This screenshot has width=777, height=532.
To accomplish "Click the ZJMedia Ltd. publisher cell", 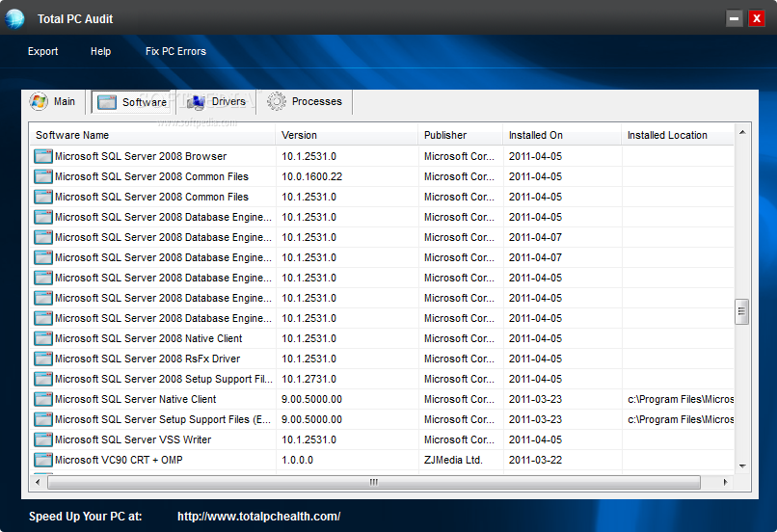I will point(453,460).
